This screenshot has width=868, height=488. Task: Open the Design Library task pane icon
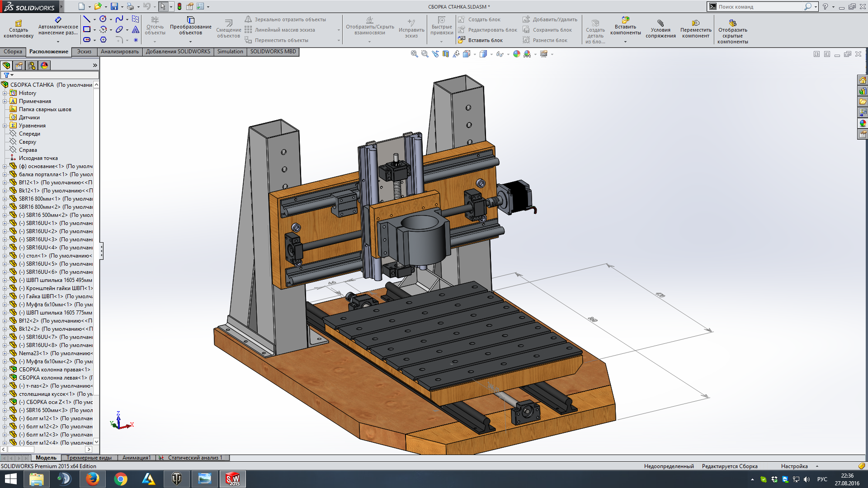(x=863, y=91)
